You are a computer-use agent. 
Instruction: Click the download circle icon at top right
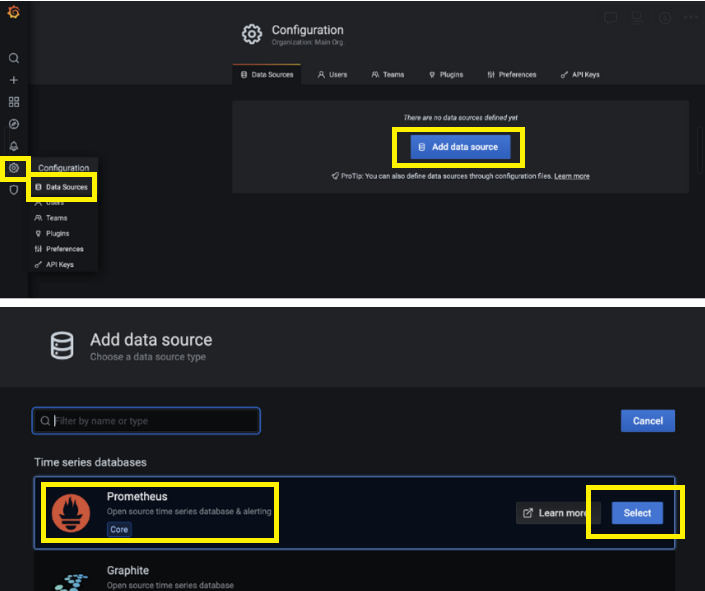(x=665, y=18)
